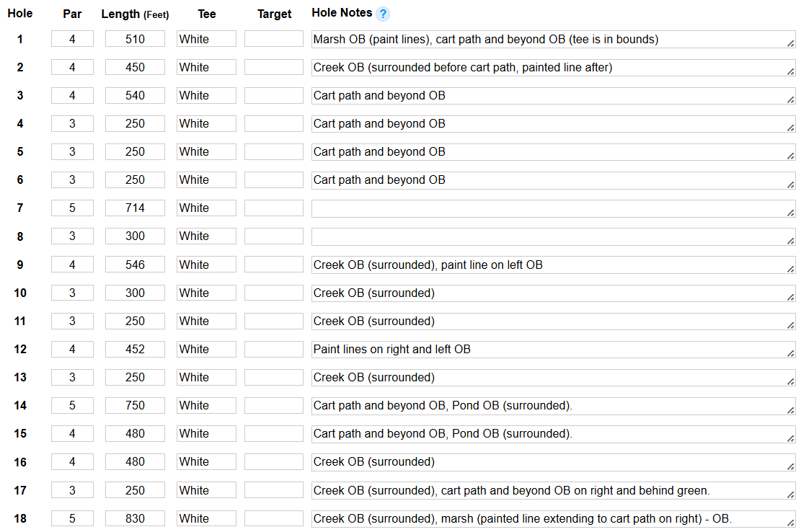Click the Hole Notes help question-mark icon
Screen dimensions: 801x532
pyautogui.click(x=383, y=14)
